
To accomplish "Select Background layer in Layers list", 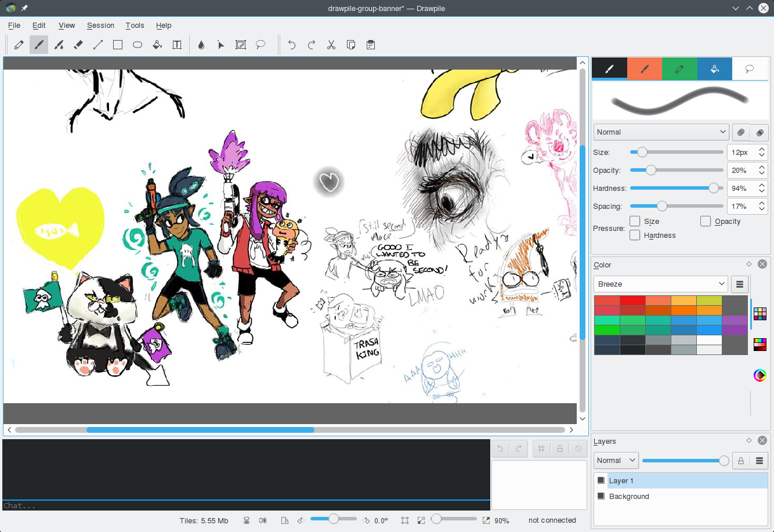I will [x=681, y=496].
